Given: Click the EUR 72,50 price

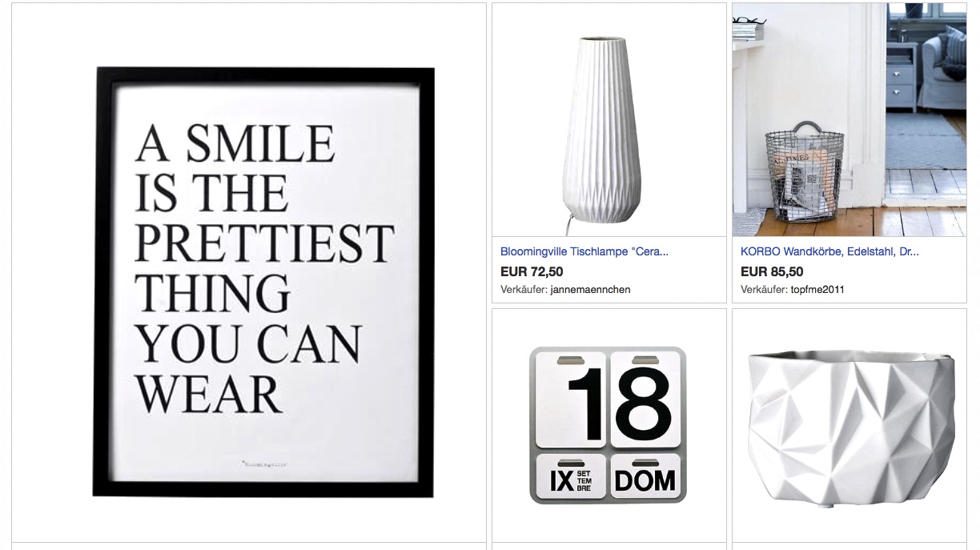Looking at the screenshot, I should pyautogui.click(x=532, y=272).
